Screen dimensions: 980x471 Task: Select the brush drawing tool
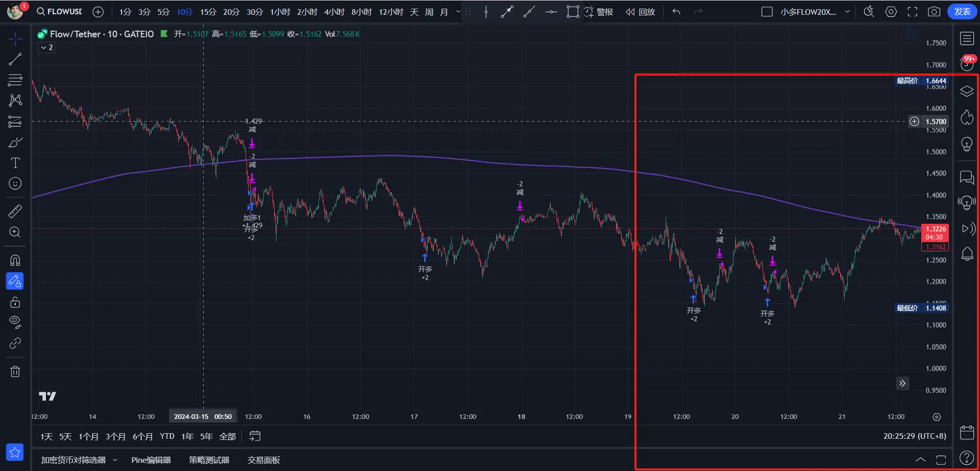tap(15, 143)
